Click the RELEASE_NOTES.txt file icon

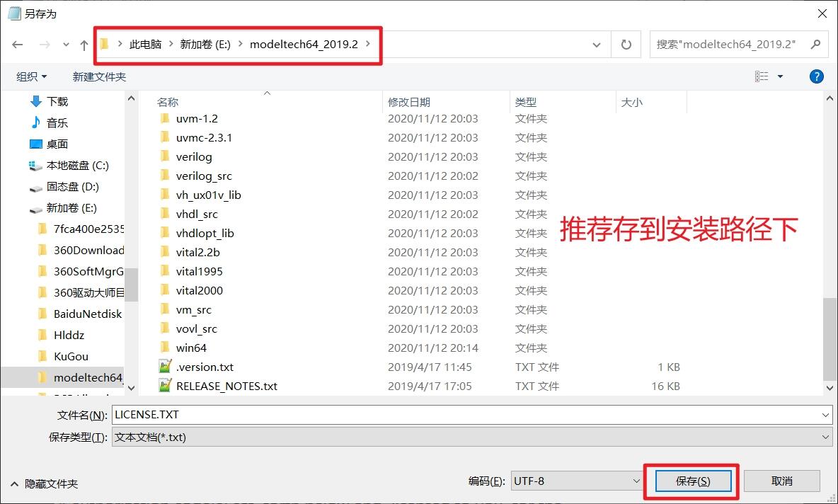tap(165, 386)
